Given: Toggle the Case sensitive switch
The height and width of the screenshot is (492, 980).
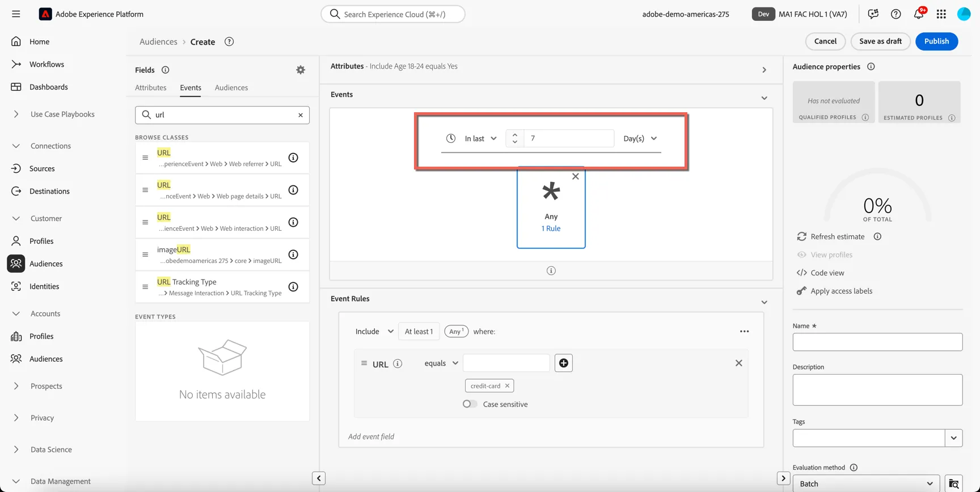Looking at the screenshot, I should pos(470,404).
